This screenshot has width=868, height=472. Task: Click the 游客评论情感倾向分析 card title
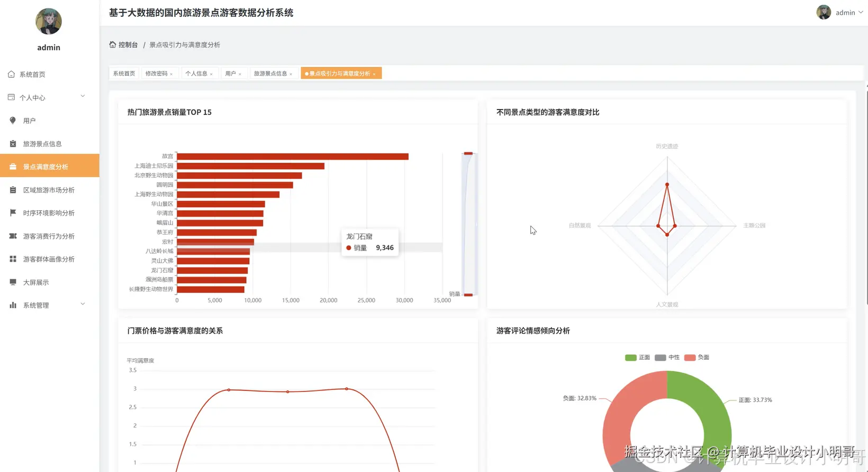point(533,331)
